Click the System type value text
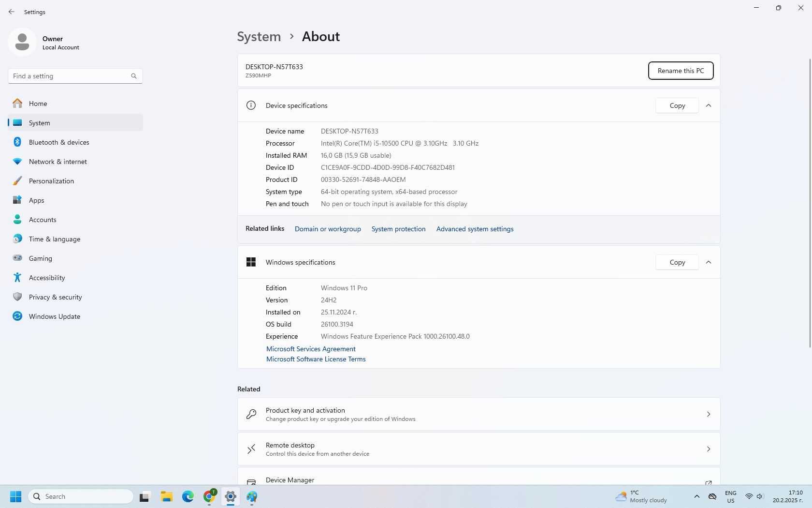This screenshot has width=812, height=508. click(389, 192)
